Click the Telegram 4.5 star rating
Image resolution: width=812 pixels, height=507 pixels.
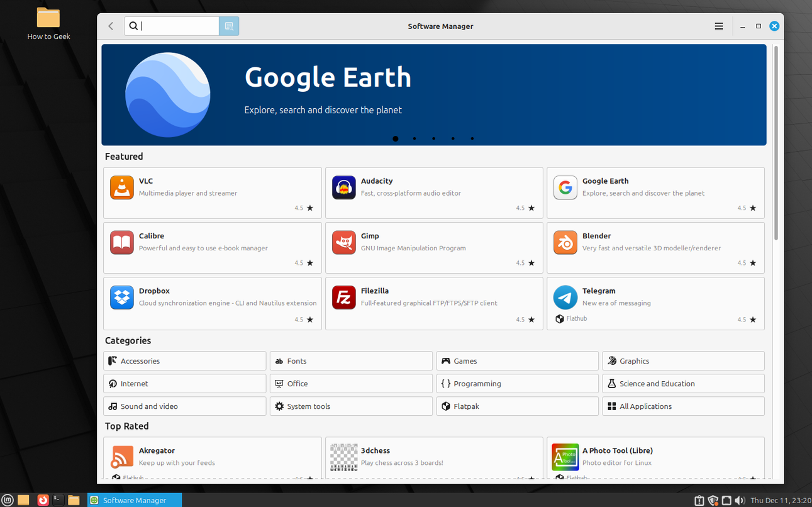pyautogui.click(x=747, y=320)
